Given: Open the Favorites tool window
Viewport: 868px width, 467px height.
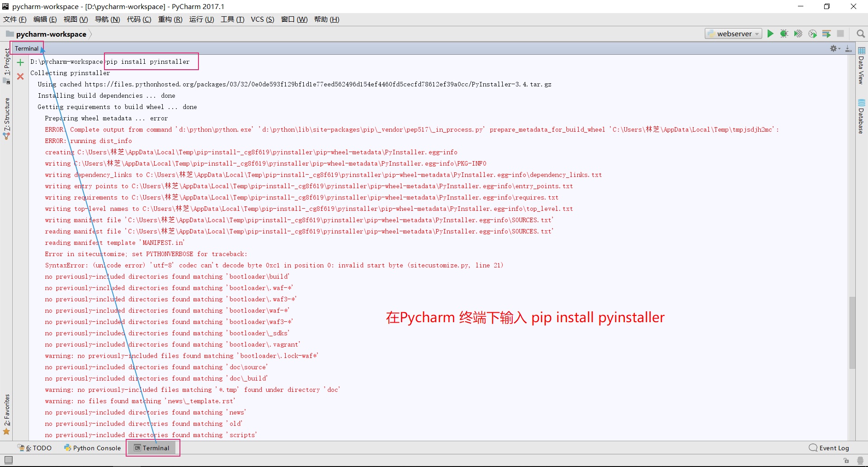Looking at the screenshot, I should tap(6, 414).
